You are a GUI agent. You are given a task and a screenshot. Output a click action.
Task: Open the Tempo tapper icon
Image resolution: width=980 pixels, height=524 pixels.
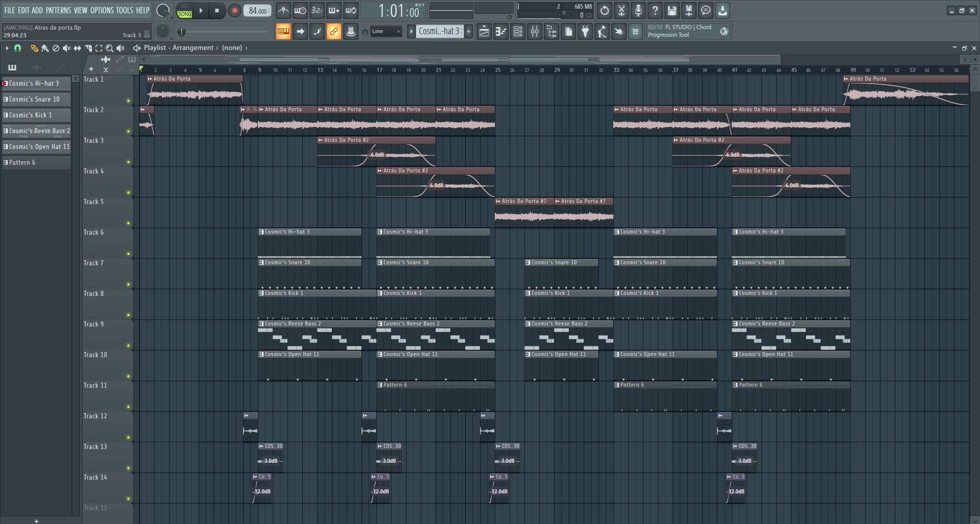(x=602, y=32)
